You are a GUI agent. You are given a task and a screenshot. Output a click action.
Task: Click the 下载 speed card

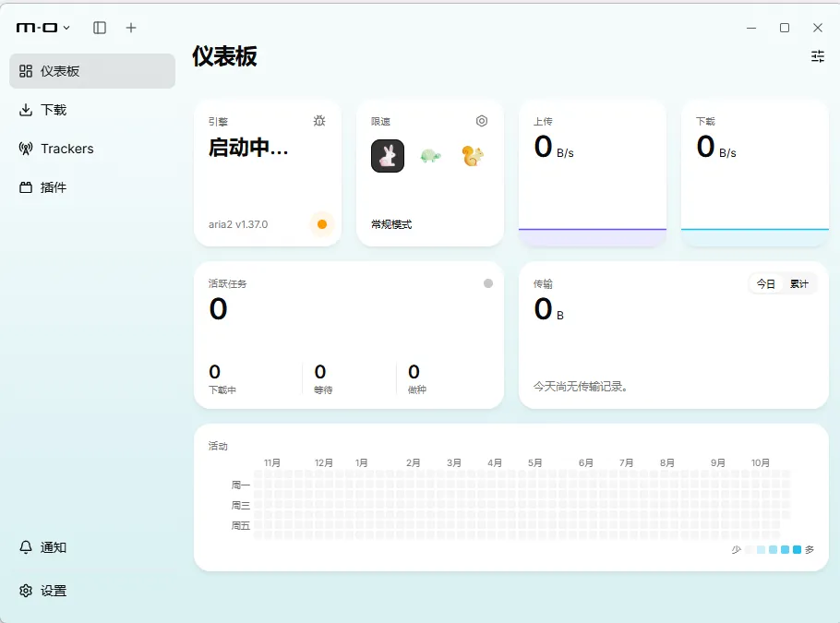(x=755, y=173)
